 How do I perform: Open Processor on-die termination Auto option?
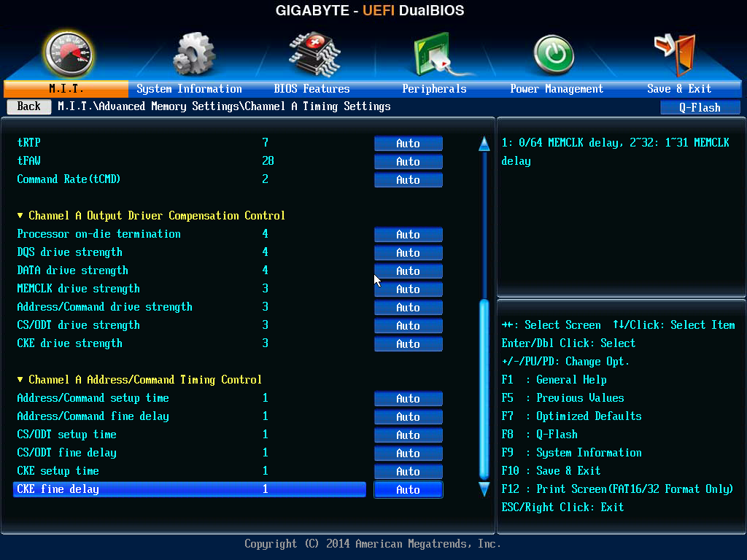coord(409,234)
